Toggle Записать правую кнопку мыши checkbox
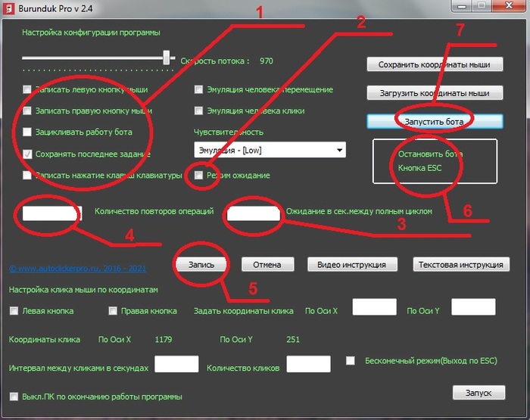Screen dimensions: 530x420 (x=27, y=110)
